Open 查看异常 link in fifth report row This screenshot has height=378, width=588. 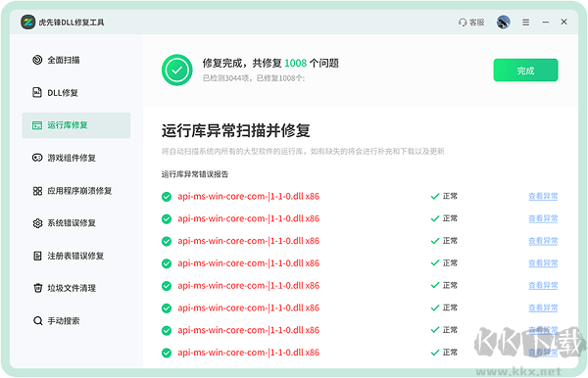click(x=543, y=285)
